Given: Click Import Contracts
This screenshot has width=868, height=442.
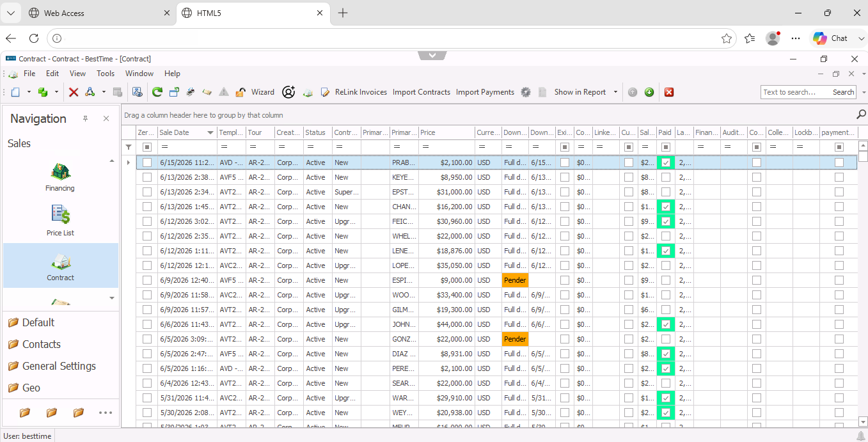Looking at the screenshot, I should click(x=422, y=92).
